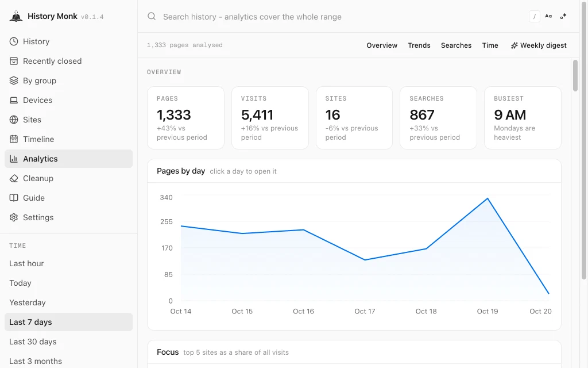Click the Settings gear icon
The image size is (588, 368).
[x=14, y=217]
